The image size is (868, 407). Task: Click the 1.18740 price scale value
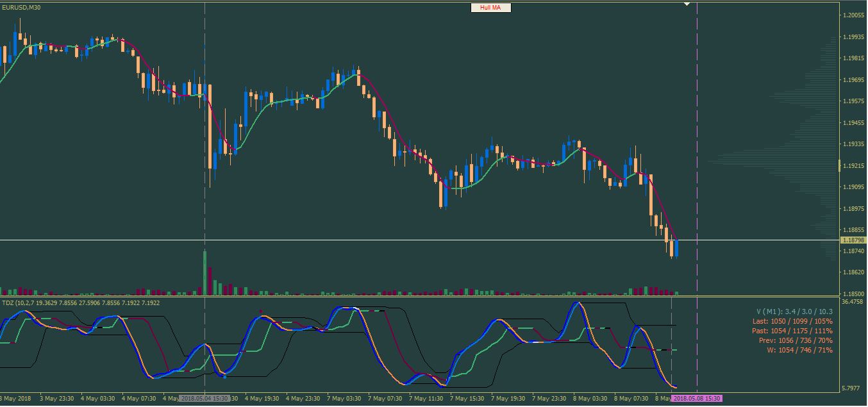854,252
